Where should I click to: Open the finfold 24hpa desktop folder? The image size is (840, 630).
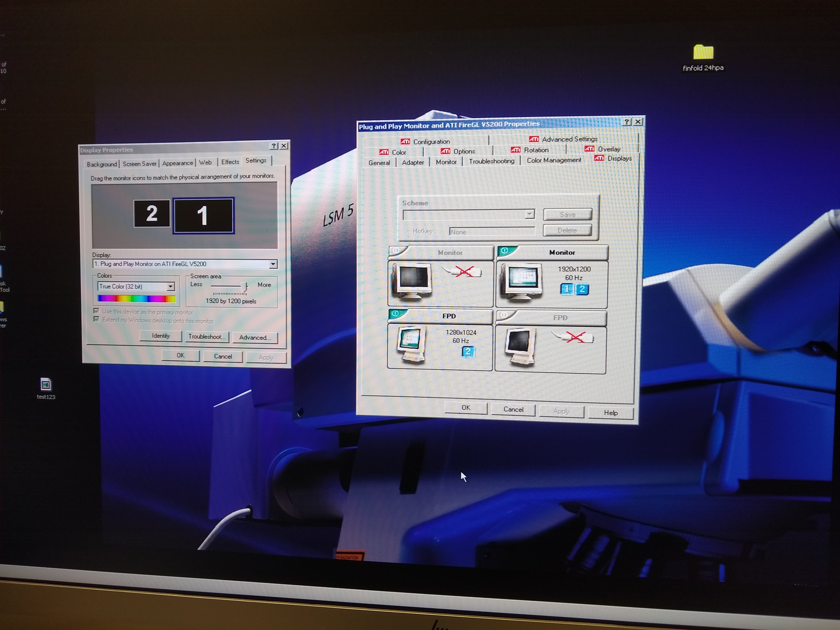click(x=703, y=57)
